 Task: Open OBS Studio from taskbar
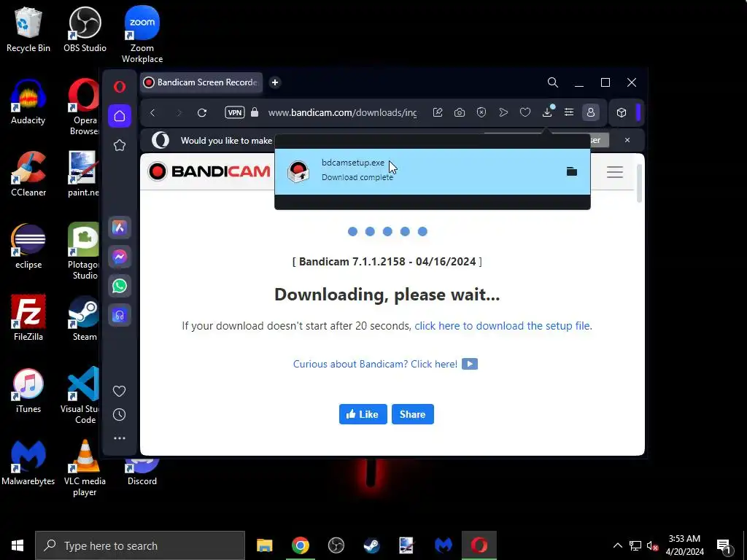[x=336, y=545]
